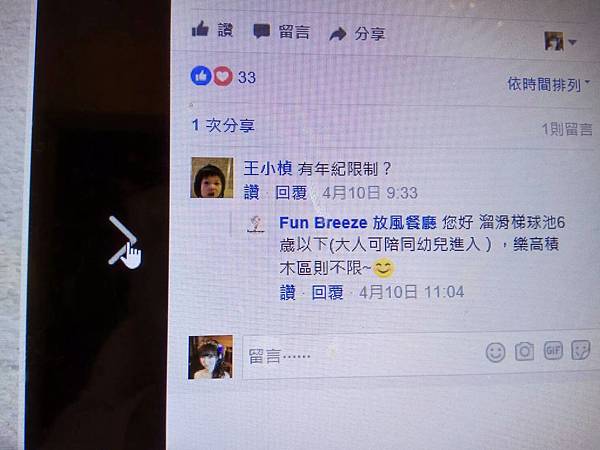The image size is (600, 450).
Task: View the 33 reactions count
Action: click(x=247, y=78)
